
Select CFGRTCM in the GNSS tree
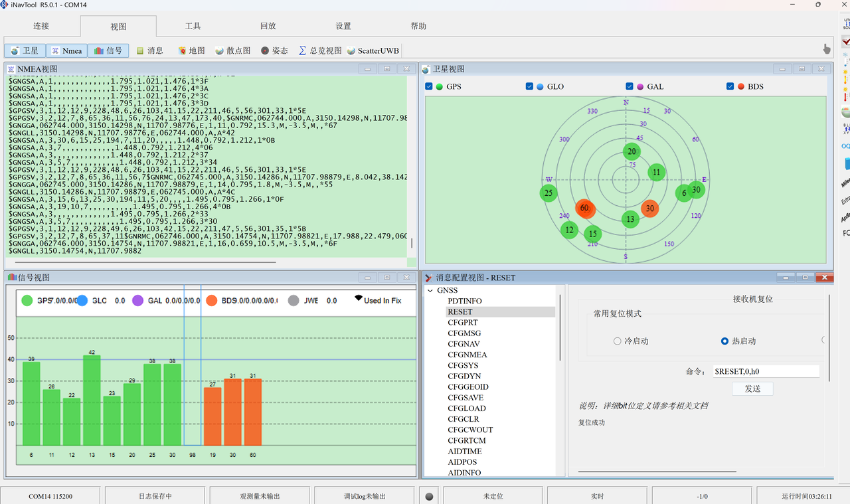(x=467, y=440)
